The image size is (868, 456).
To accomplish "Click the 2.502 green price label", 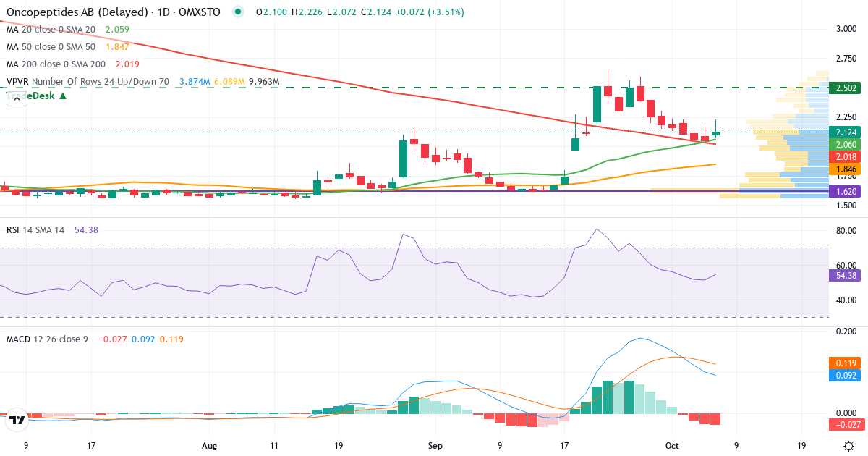I will pyautogui.click(x=846, y=88).
